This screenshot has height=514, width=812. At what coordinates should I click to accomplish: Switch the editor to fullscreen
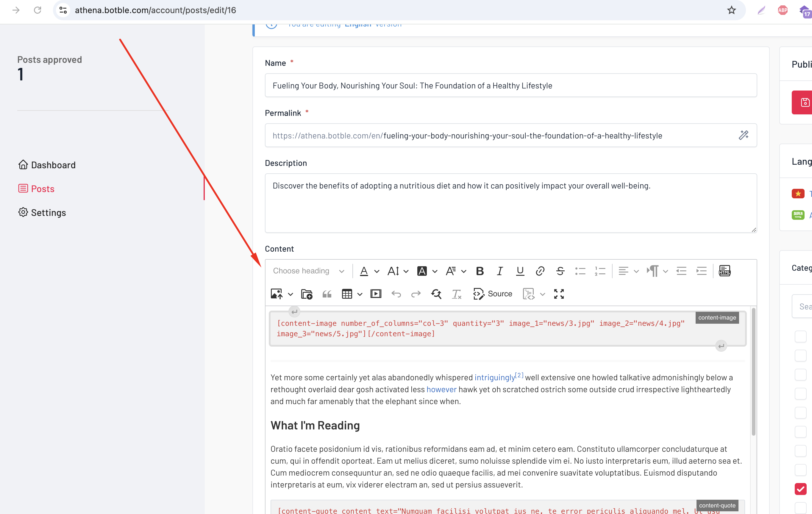coord(559,294)
